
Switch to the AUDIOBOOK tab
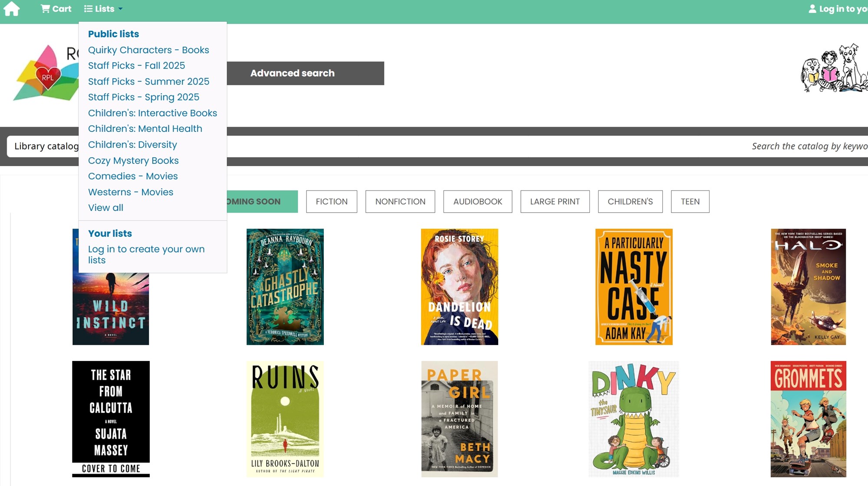477,201
